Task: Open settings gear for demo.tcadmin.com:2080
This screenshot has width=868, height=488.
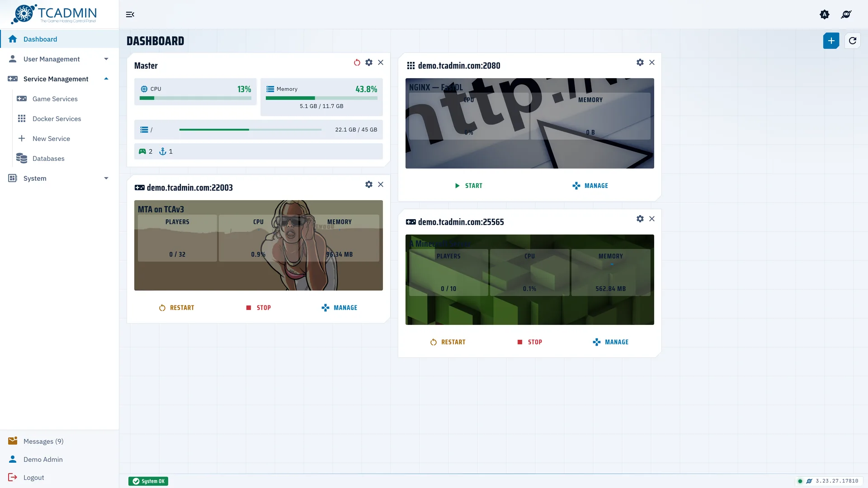Action: click(x=640, y=62)
